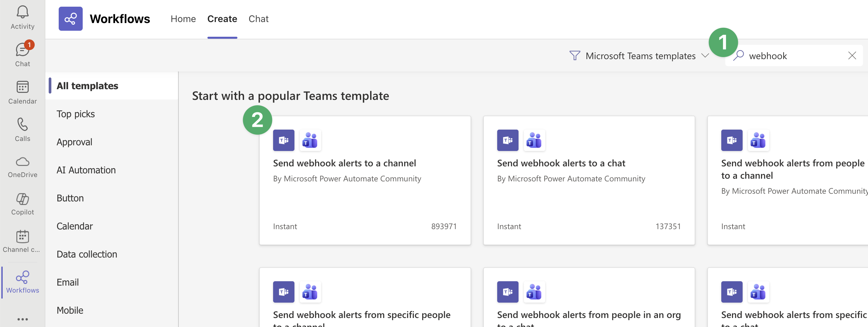Image resolution: width=868 pixels, height=327 pixels.
Task: Open the Calendar app in left rail
Action: click(x=22, y=92)
